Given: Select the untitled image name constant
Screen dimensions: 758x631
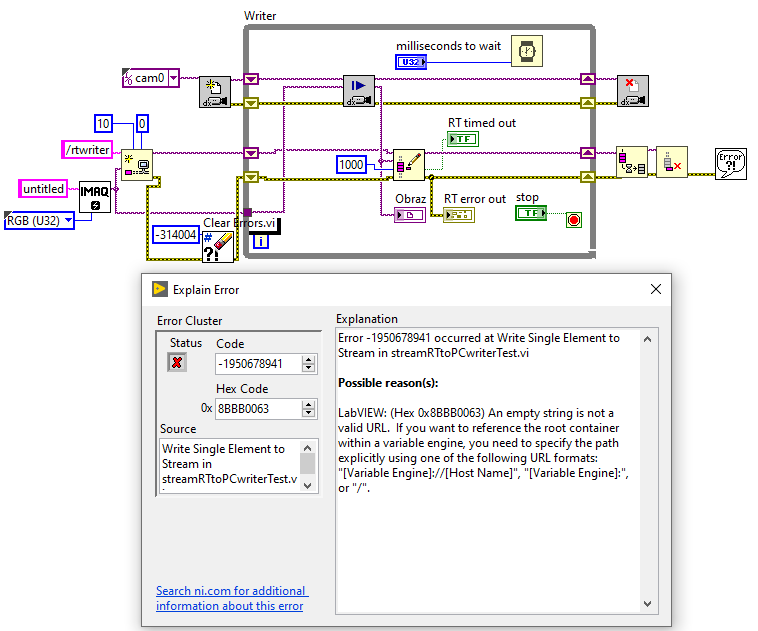Looking at the screenshot, I should 43,189.
